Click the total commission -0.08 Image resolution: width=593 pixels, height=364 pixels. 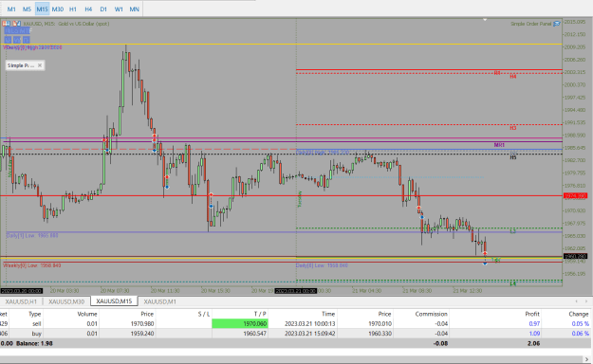pos(440,343)
